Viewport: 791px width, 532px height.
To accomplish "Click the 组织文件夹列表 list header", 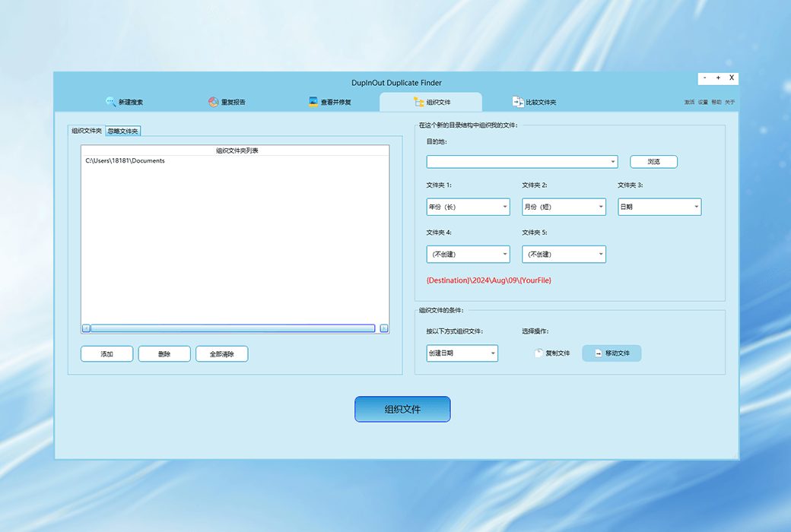I will click(235, 150).
